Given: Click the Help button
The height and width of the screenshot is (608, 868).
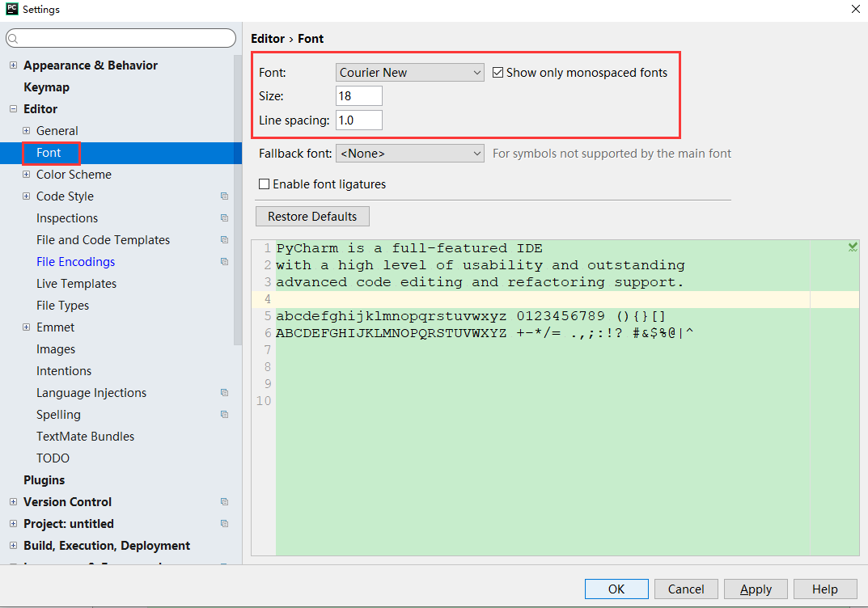Looking at the screenshot, I should [825, 589].
